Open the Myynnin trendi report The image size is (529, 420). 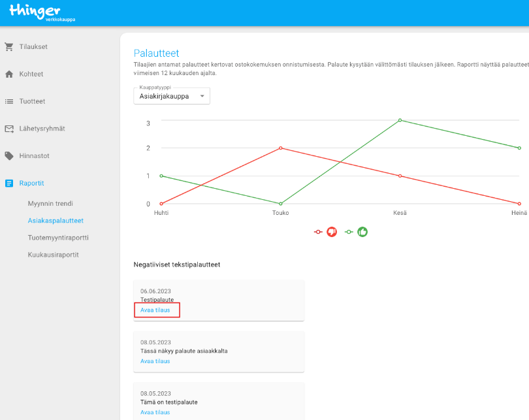[50, 203]
